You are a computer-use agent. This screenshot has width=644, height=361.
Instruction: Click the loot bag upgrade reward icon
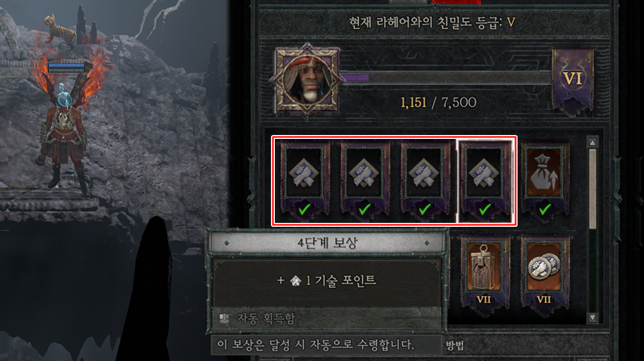[545, 179]
